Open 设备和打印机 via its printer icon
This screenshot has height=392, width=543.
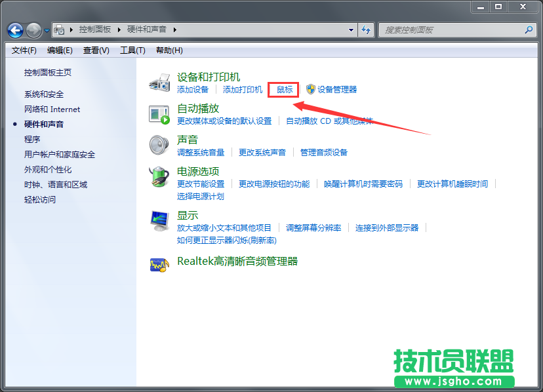click(x=159, y=81)
